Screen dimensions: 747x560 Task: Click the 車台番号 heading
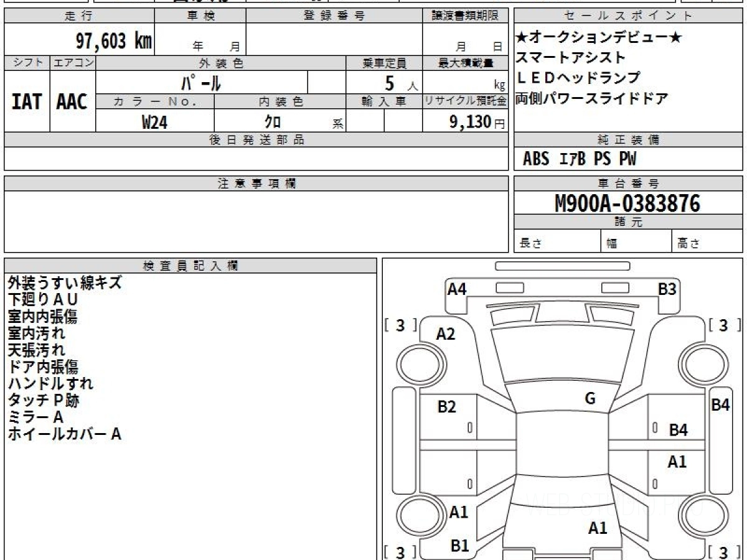[628, 184]
